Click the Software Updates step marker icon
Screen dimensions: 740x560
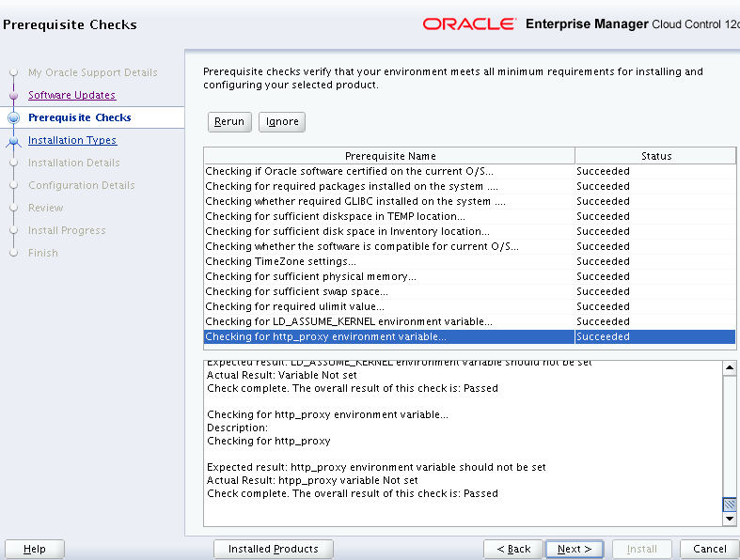[13, 95]
